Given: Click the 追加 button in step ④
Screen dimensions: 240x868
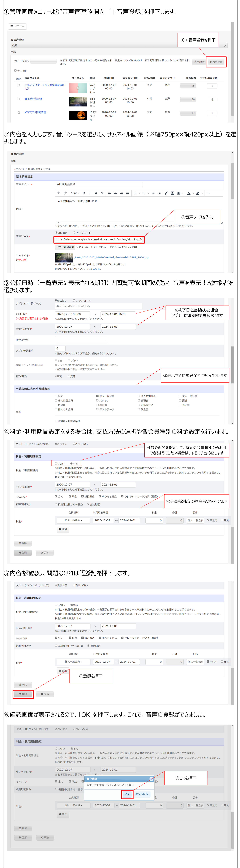Looking at the screenshot, I should [x=63, y=529].
